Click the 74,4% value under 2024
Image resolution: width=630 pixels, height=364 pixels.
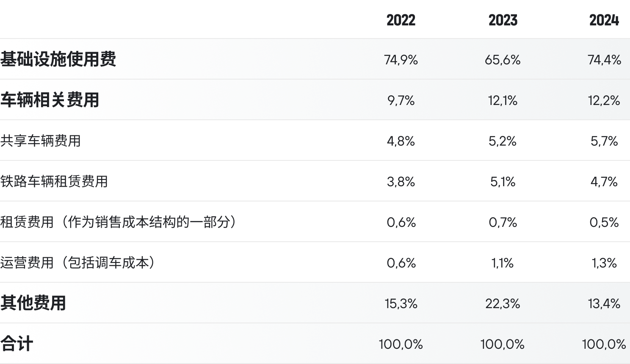[x=604, y=60]
